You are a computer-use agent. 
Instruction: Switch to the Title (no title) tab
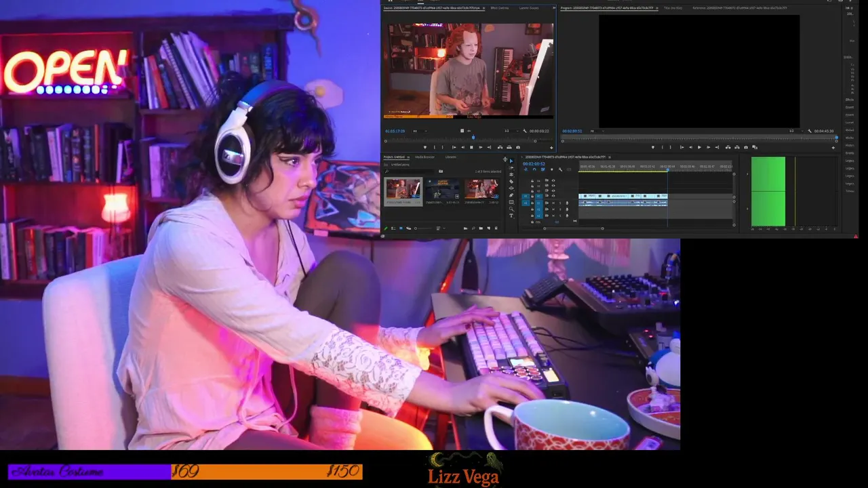pyautogui.click(x=673, y=7)
